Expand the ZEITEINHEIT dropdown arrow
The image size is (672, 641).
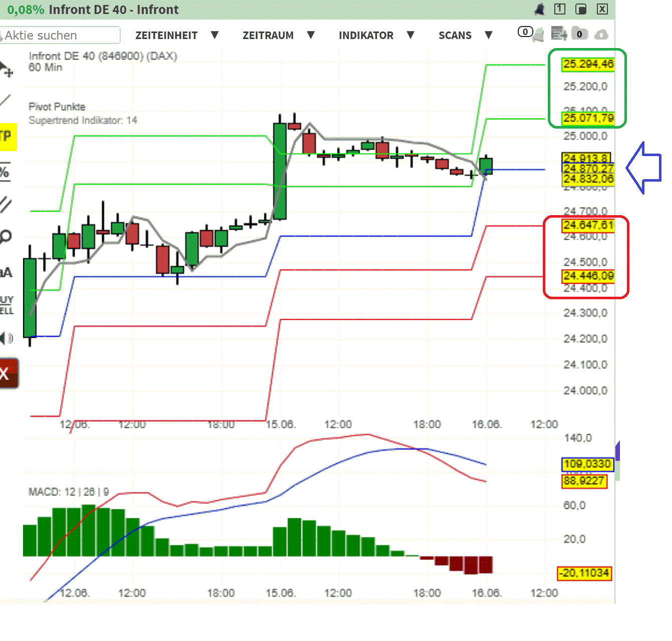pos(214,35)
